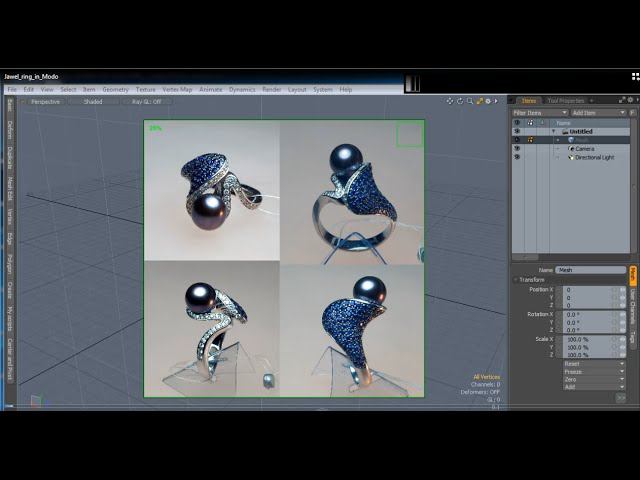Open the Add Item dropdown
Image resolution: width=640 pixels, height=480 pixels.
[598, 113]
